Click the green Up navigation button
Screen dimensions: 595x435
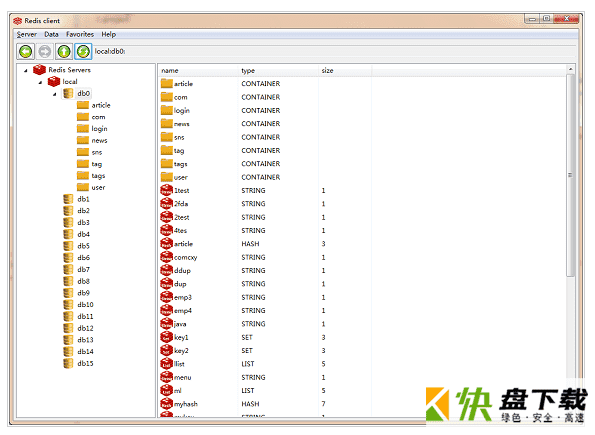pyautogui.click(x=64, y=51)
